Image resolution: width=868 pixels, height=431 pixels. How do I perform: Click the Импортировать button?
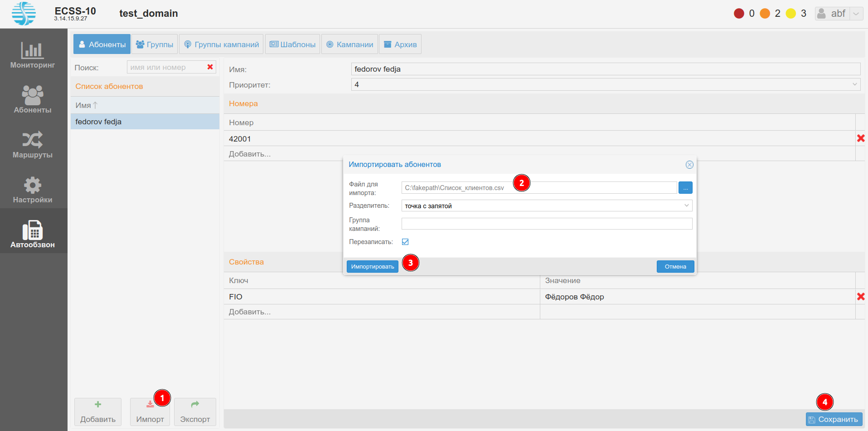pyautogui.click(x=372, y=267)
